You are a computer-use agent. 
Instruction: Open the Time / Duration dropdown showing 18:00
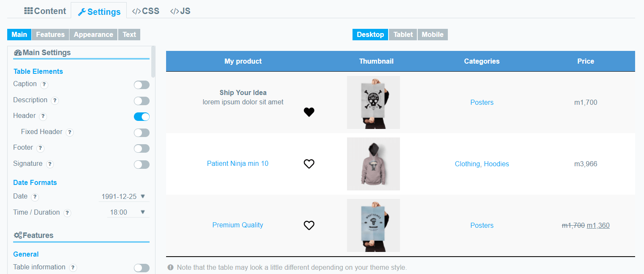tap(127, 212)
